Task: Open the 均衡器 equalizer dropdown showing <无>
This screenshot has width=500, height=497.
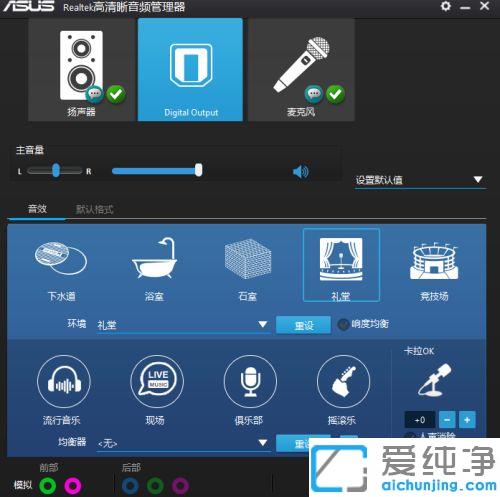Action: coord(183,443)
